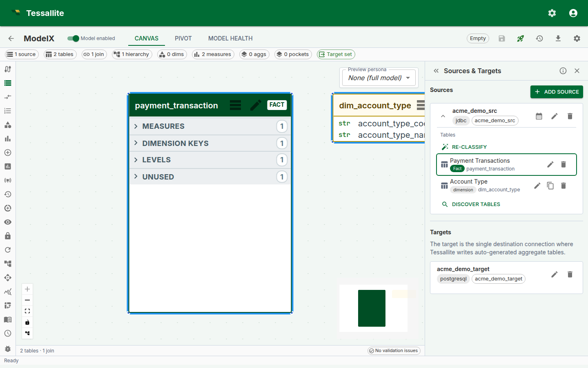
Task: Collapse the acme_demo_src source chevron
Action: [443, 116]
